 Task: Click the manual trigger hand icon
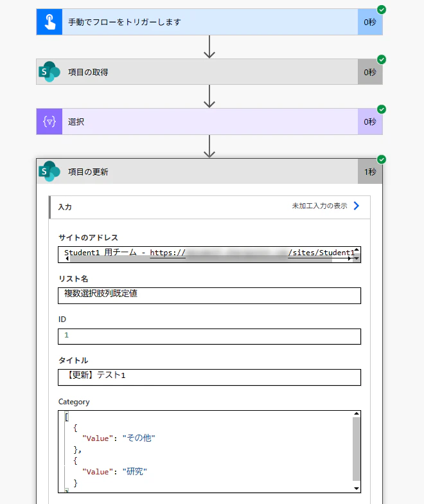tap(49, 22)
